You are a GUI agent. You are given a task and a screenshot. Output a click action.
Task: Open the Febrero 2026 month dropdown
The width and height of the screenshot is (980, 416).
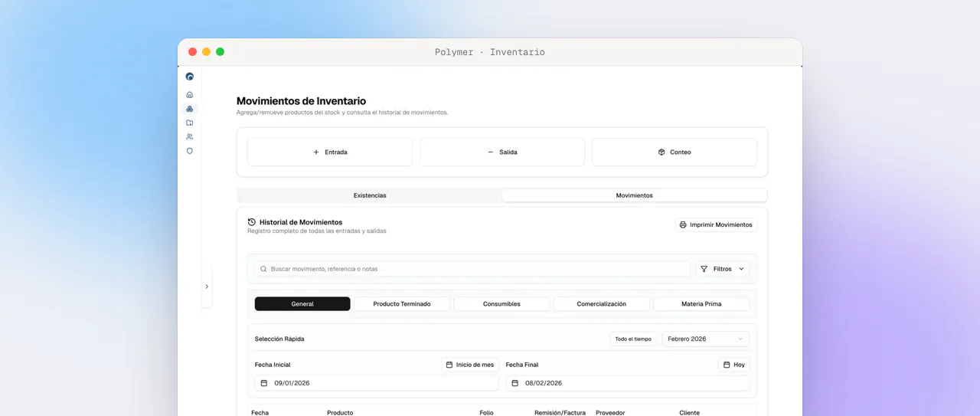coord(705,339)
